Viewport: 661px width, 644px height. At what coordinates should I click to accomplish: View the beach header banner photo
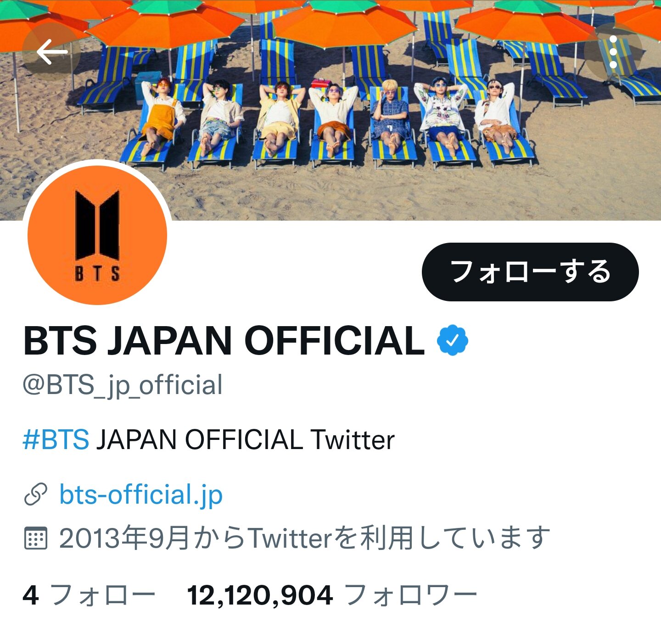click(x=330, y=110)
